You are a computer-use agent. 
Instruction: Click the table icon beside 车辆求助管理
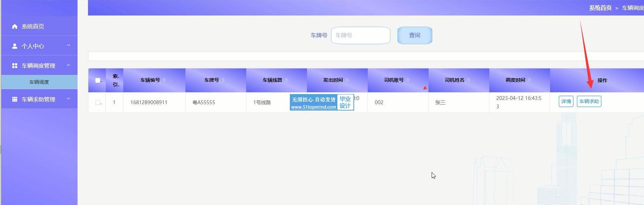click(x=15, y=99)
